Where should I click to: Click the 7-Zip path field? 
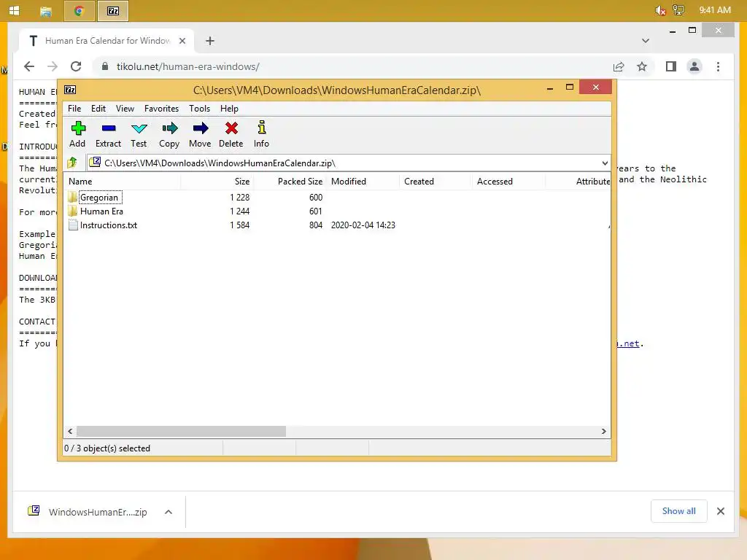click(348, 163)
